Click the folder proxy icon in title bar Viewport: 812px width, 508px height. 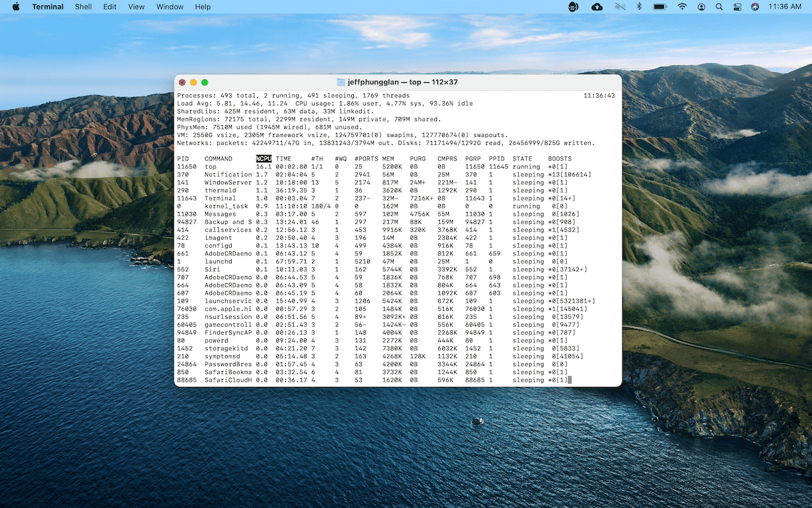pos(341,82)
